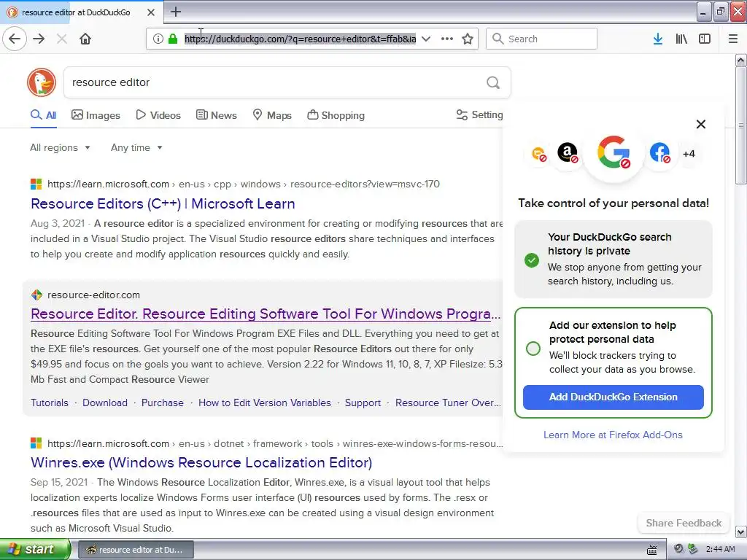Click Add DuckDuckGo Extension button
747x560 pixels.
[613, 397]
